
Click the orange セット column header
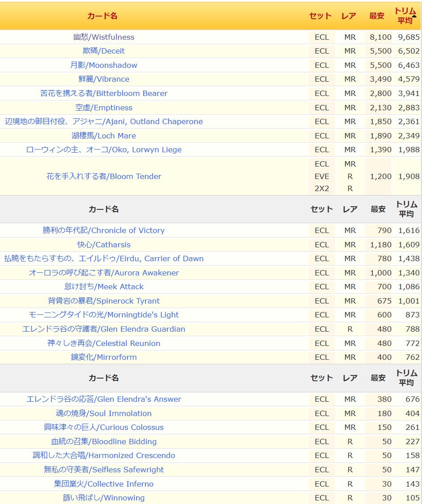[320, 16]
